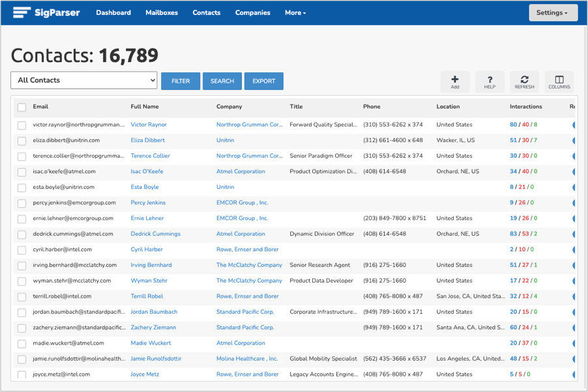Click the Title column header
The width and height of the screenshot is (588, 392).
tap(296, 106)
